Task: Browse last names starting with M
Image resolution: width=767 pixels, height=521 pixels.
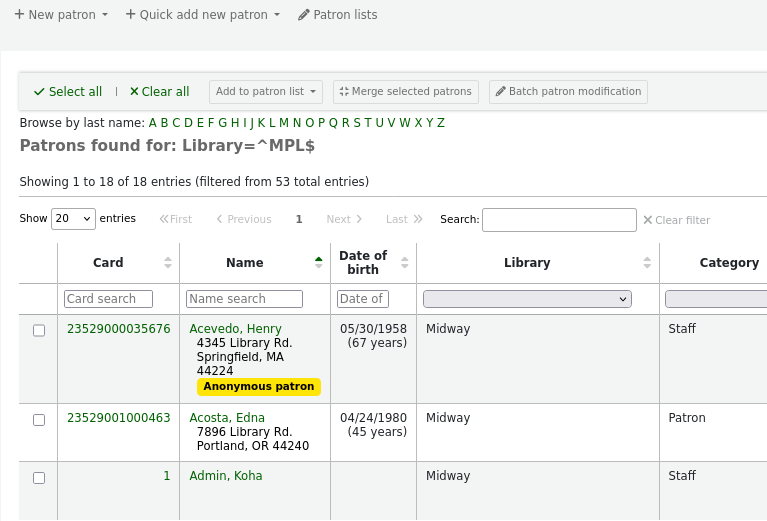Action: (283, 123)
